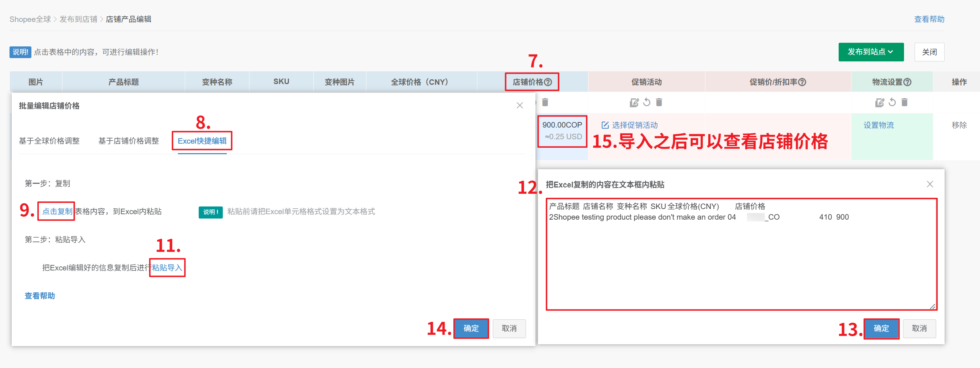
Task: Click the trash icon under 促销活动 column
Action: pyautogui.click(x=659, y=102)
